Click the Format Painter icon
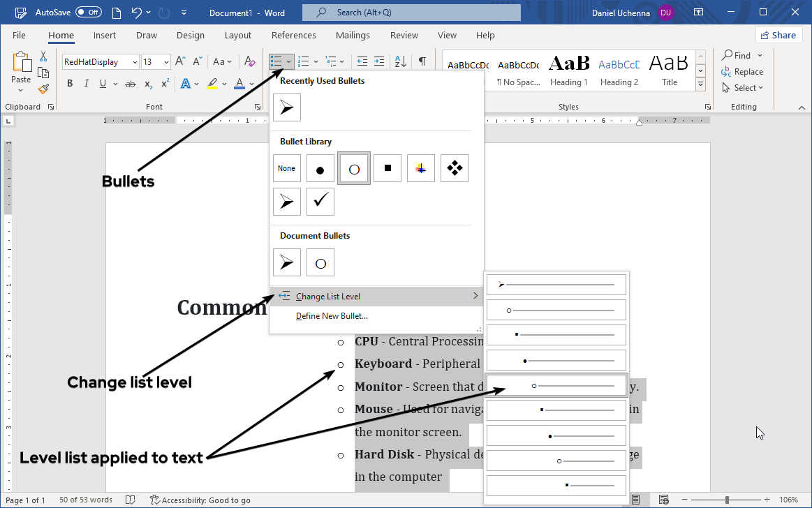812x508 pixels. click(x=43, y=89)
